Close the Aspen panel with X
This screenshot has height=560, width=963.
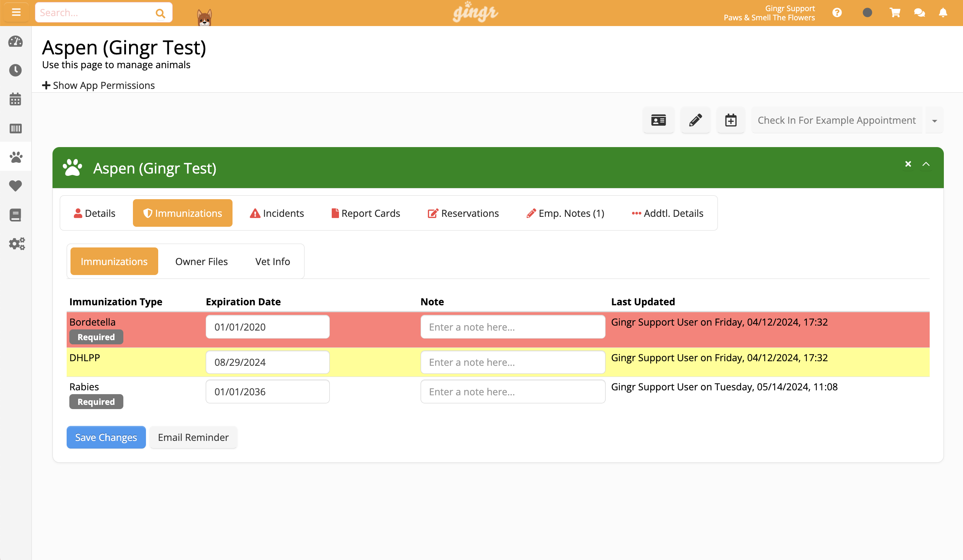(x=908, y=164)
